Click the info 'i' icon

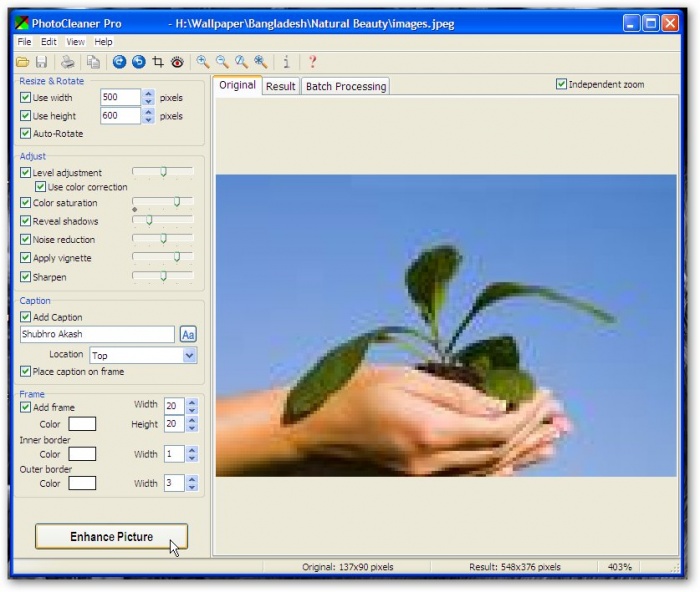tap(287, 62)
